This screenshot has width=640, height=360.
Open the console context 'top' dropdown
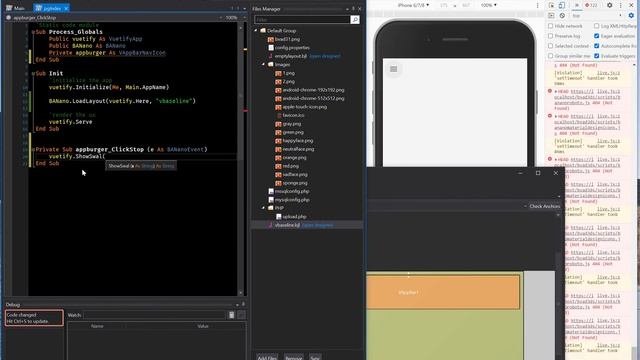point(597,16)
